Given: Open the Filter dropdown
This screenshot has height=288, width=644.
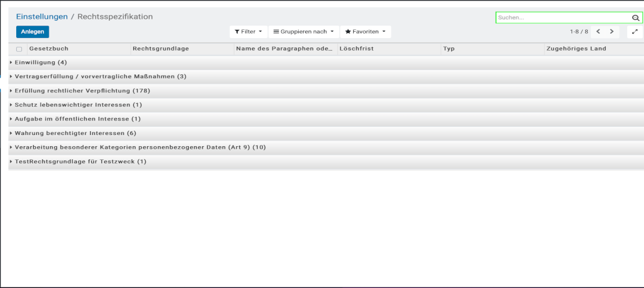Looking at the screenshot, I should click(248, 31).
